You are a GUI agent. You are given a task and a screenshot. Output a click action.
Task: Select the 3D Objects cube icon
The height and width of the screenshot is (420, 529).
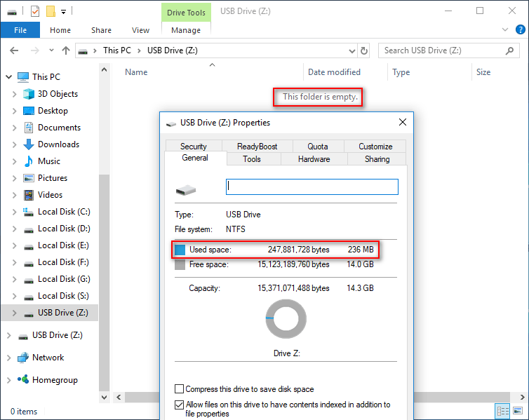(x=29, y=94)
